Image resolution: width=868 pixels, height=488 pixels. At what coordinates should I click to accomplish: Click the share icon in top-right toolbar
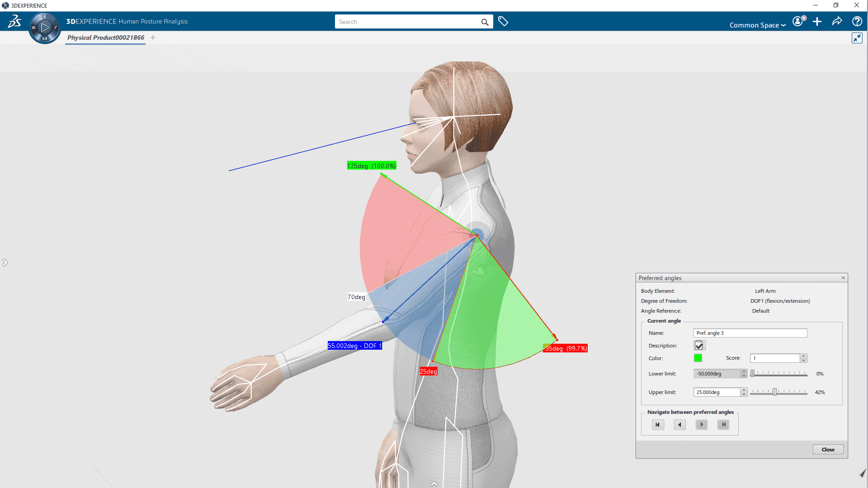click(x=838, y=21)
